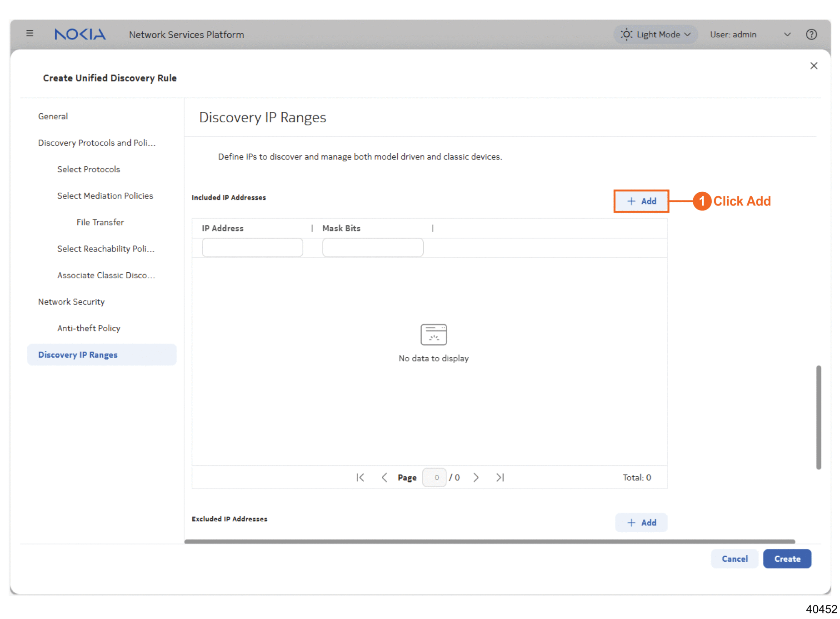Select General in the sidebar
Viewport: 840px width, 619px height.
click(x=53, y=116)
